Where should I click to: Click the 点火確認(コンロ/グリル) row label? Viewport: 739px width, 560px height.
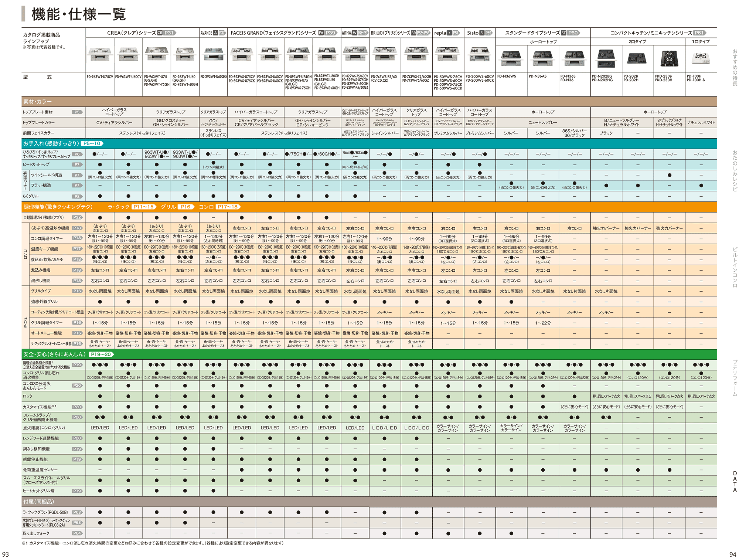[x=44, y=428]
